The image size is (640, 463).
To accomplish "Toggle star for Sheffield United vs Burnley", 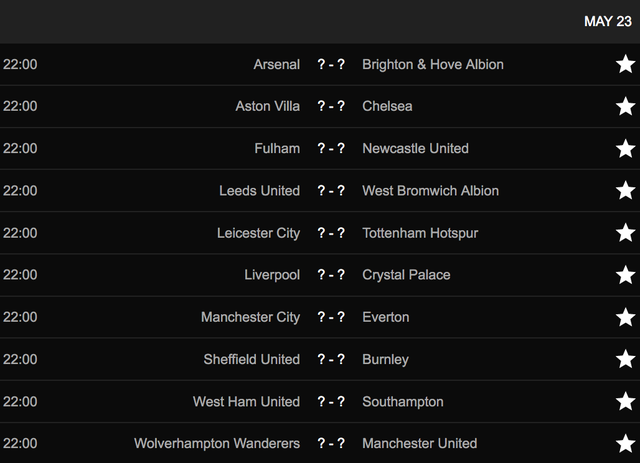I will click(625, 359).
